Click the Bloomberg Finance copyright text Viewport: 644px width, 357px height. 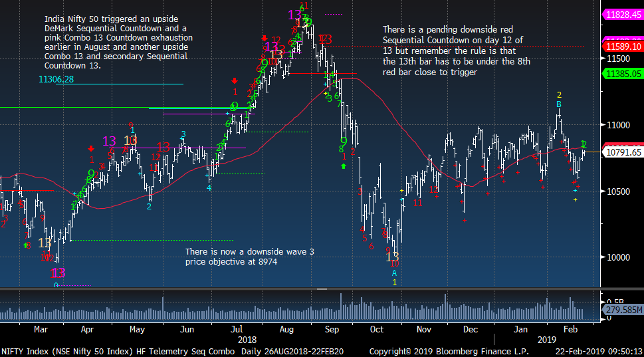pos(449,352)
